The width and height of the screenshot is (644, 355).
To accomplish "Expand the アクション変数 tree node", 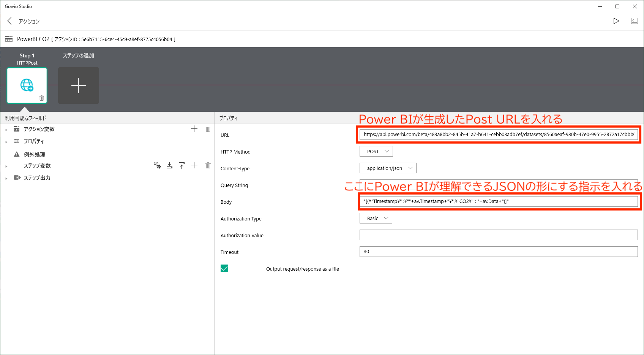I will pyautogui.click(x=6, y=130).
